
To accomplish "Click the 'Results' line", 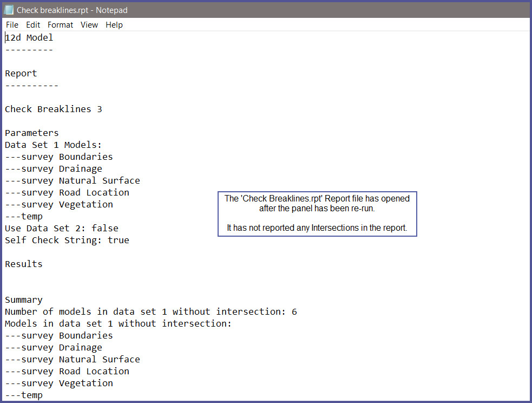I will tap(24, 264).
